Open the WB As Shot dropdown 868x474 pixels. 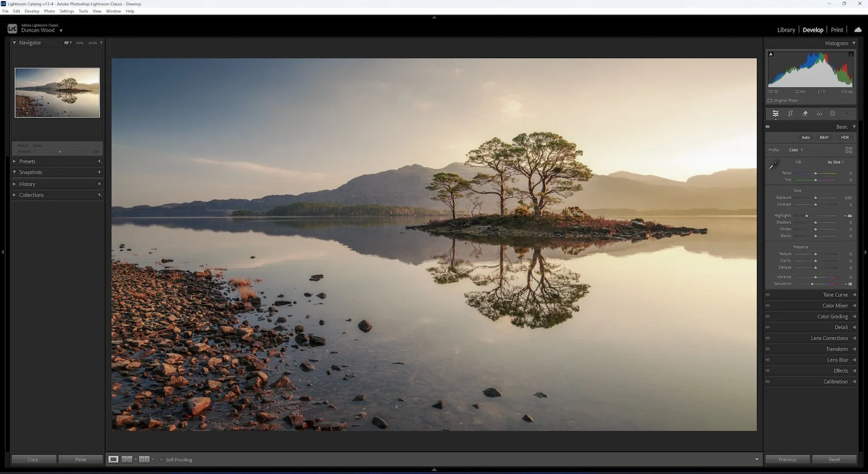point(835,162)
